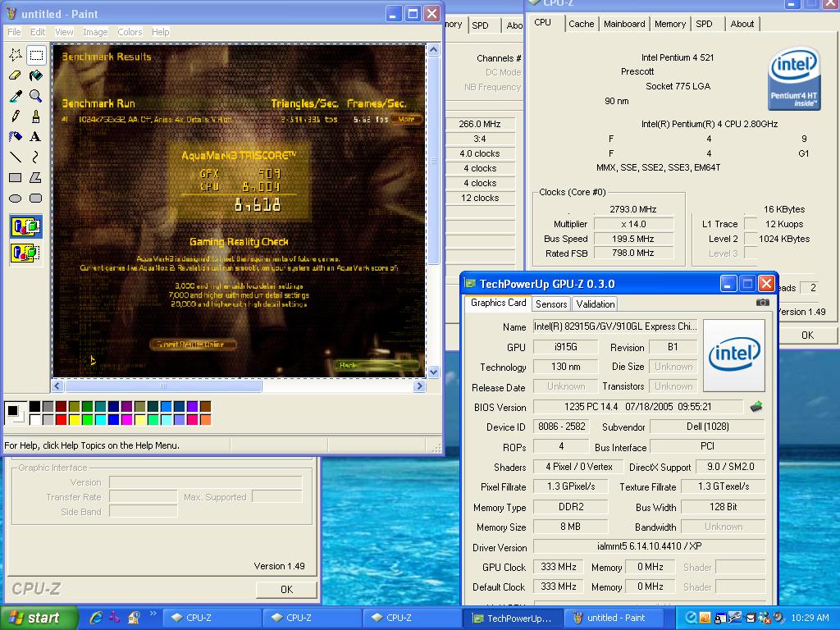The image size is (840, 630).
Task: Enable opaque selection mode option
Action: 25,226
